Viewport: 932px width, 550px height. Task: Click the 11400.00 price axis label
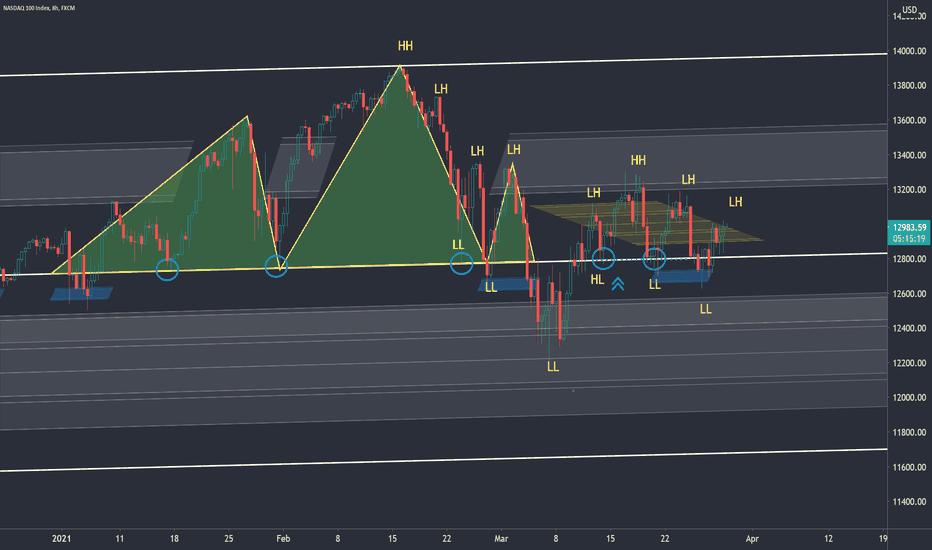click(909, 502)
